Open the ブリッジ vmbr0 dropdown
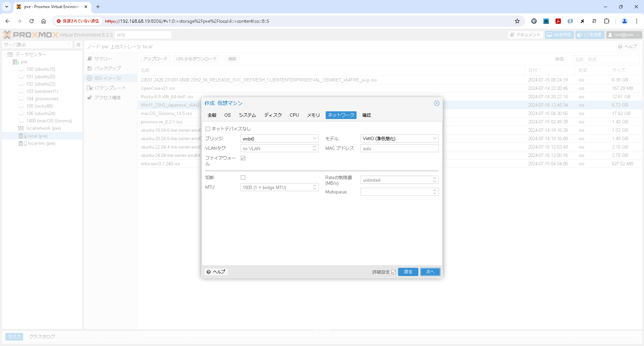Viewport: 644px width, 346px height. tap(315, 138)
